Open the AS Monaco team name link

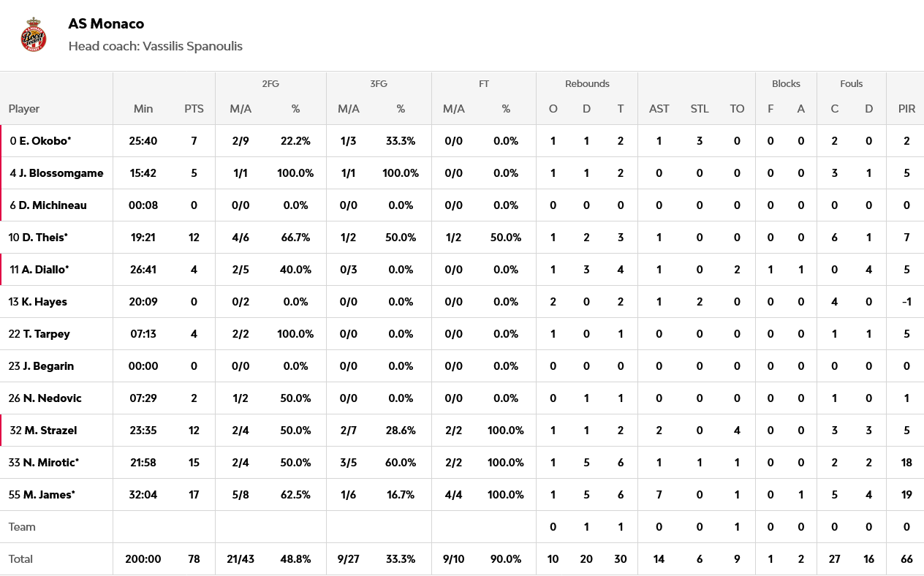coord(106,24)
